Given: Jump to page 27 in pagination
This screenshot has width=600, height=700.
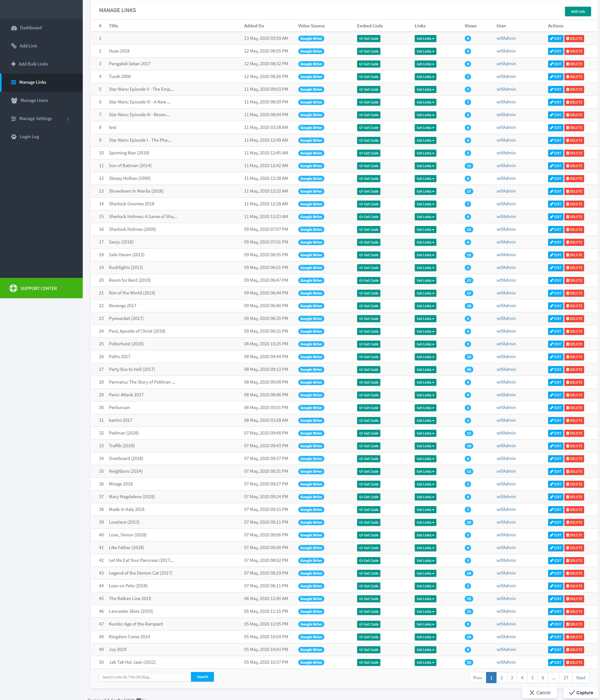Looking at the screenshot, I should tap(566, 678).
